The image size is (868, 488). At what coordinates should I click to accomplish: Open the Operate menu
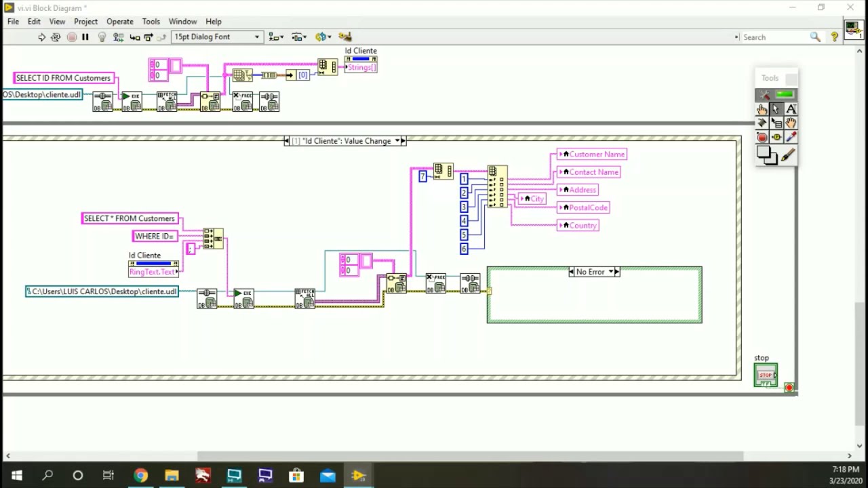(120, 22)
